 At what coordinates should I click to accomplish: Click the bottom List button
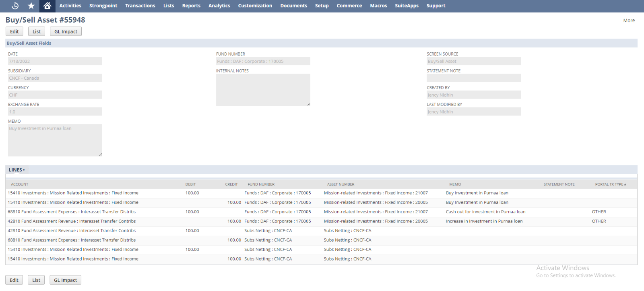[36, 280]
